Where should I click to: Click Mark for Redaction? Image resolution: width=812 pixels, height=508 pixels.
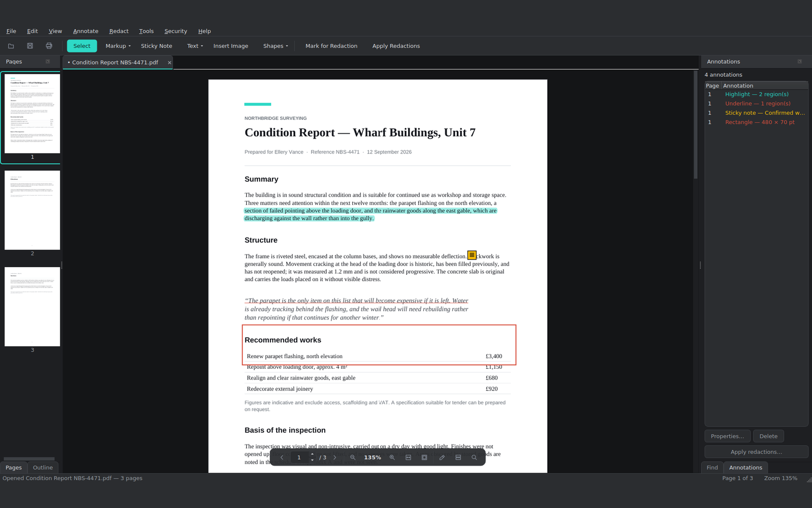[x=331, y=46]
